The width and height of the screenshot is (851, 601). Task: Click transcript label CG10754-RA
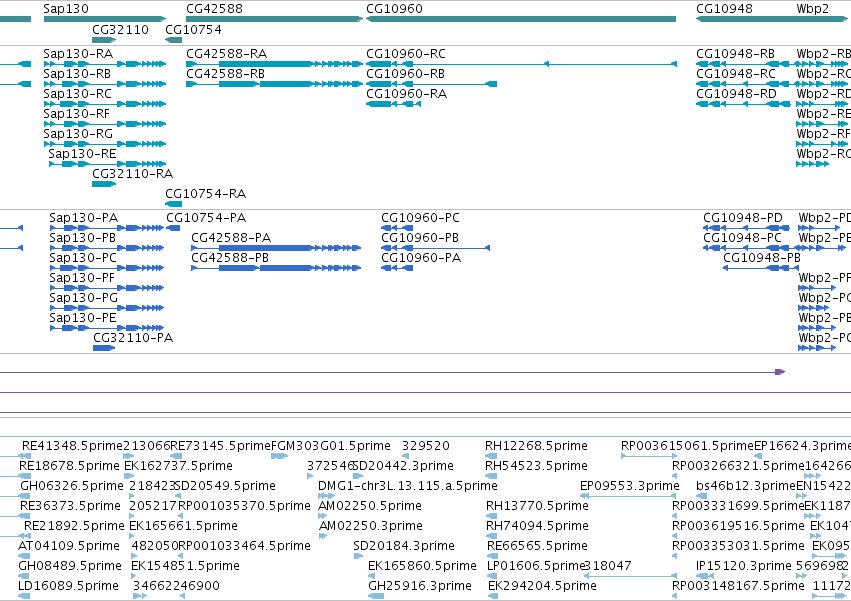(x=206, y=194)
